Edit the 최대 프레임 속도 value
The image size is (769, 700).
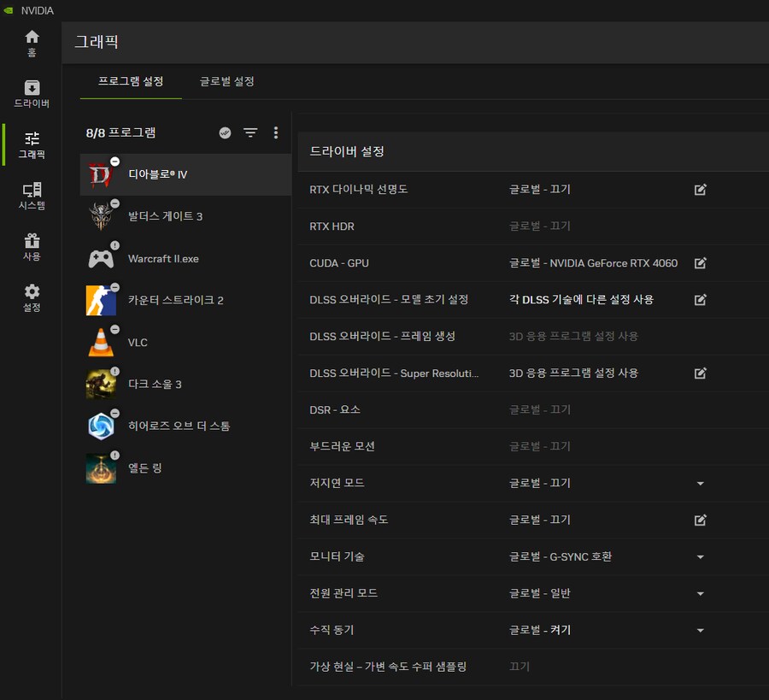(701, 520)
